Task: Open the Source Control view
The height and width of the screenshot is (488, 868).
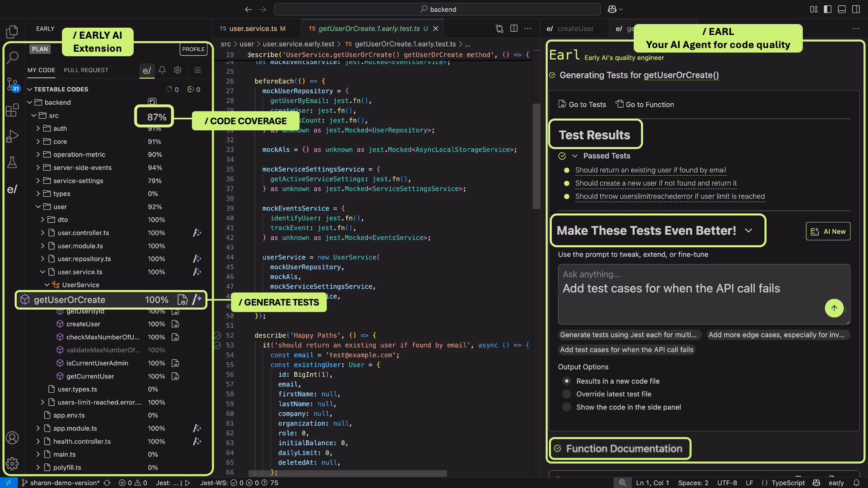Action: [x=12, y=84]
